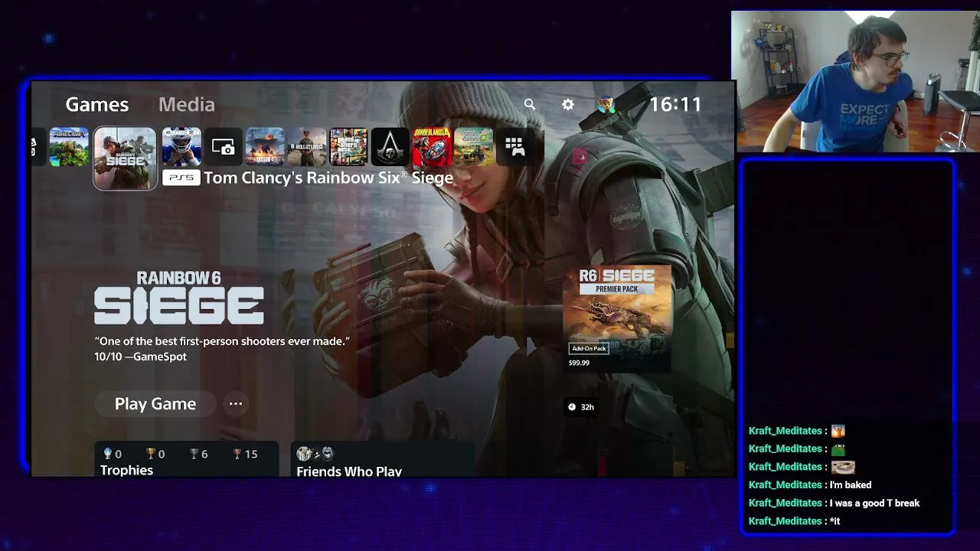
Task: Open the R6 Siege Premier Pack add-on
Action: pyautogui.click(x=617, y=318)
